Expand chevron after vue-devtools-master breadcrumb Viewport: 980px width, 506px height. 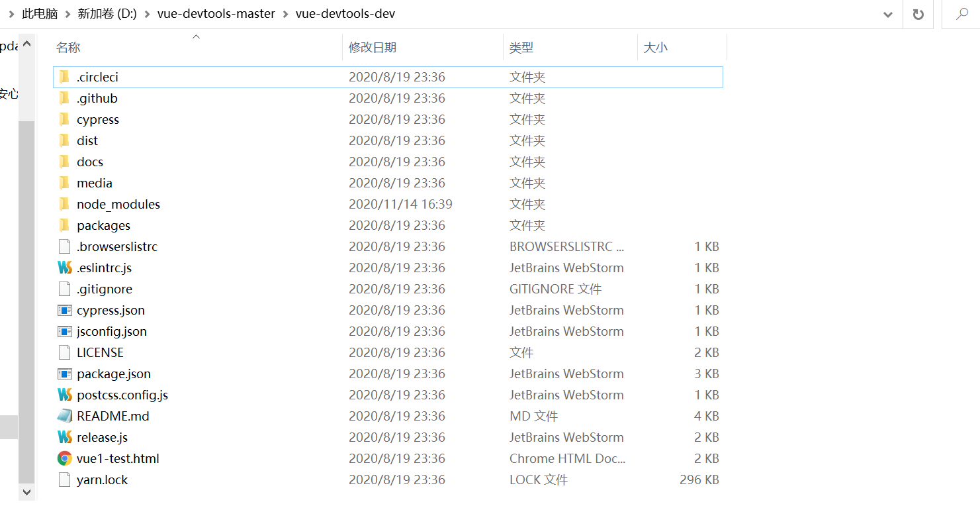tap(285, 14)
